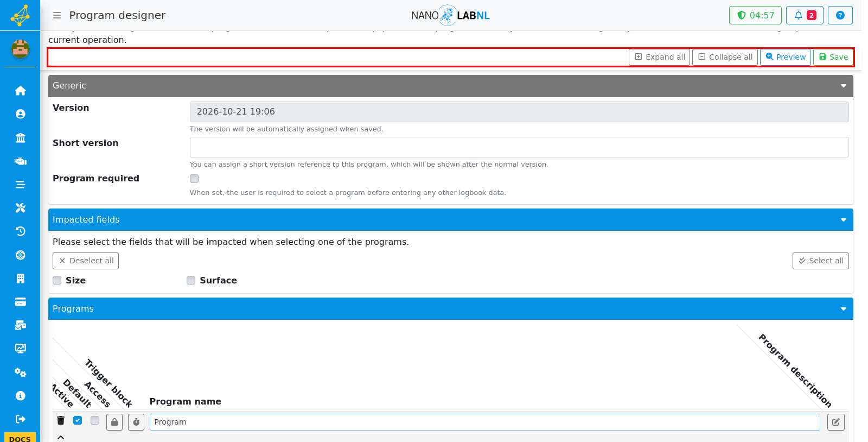The height and width of the screenshot is (442, 868).
Task: Open the list lines sidebar menu item
Action: click(21, 185)
